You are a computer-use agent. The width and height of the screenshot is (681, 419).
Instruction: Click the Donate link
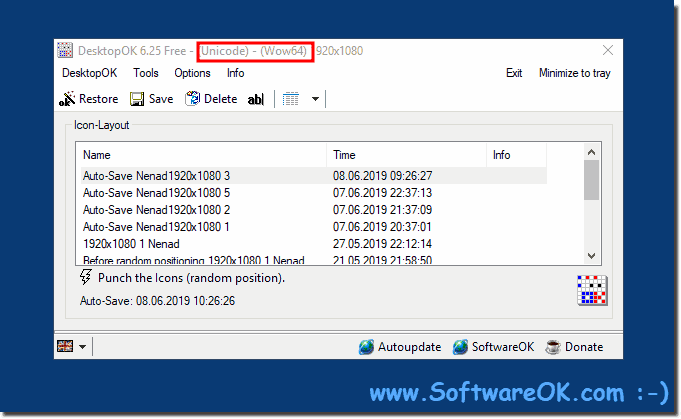click(x=584, y=347)
